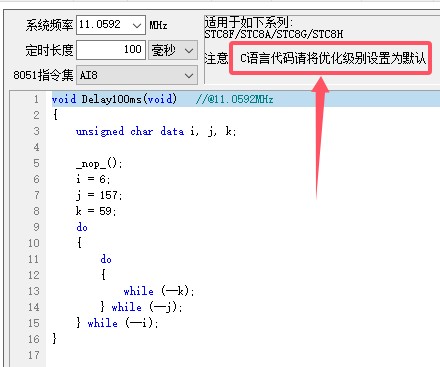Click line number 1 in the gutter
The image size is (440, 367).
(x=36, y=99)
